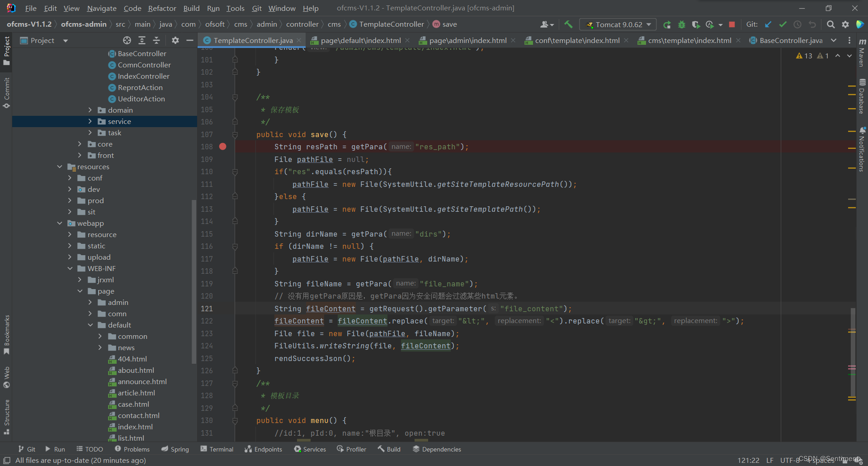Toggle code fold marker at line 130
The image size is (868, 466).
tap(235, 421)
